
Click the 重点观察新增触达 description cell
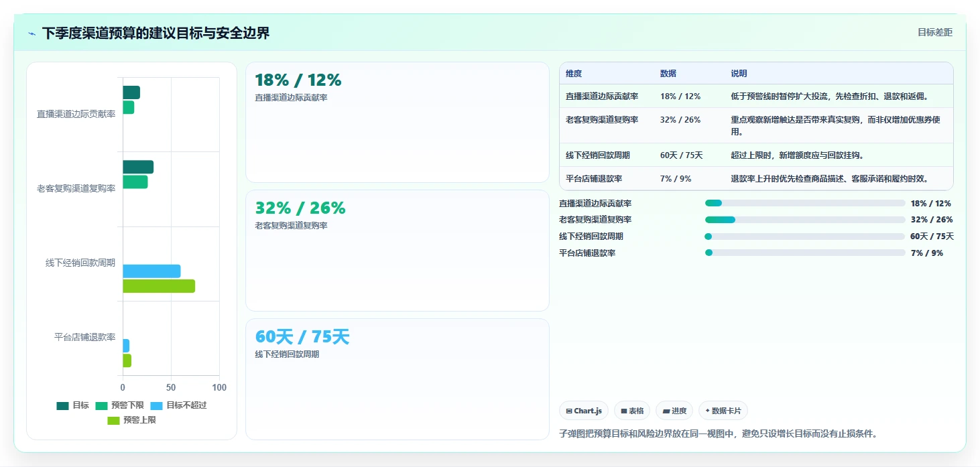(836, 126)
